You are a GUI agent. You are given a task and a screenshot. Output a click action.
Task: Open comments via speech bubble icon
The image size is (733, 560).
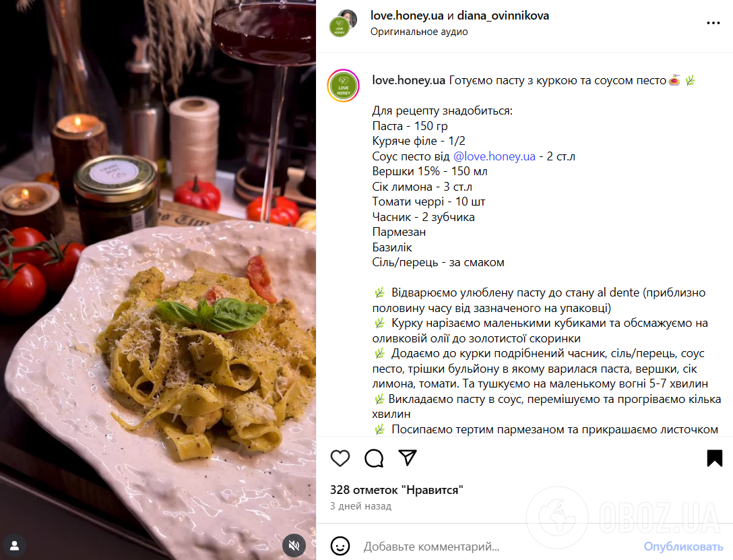click(x=374, y=458)
